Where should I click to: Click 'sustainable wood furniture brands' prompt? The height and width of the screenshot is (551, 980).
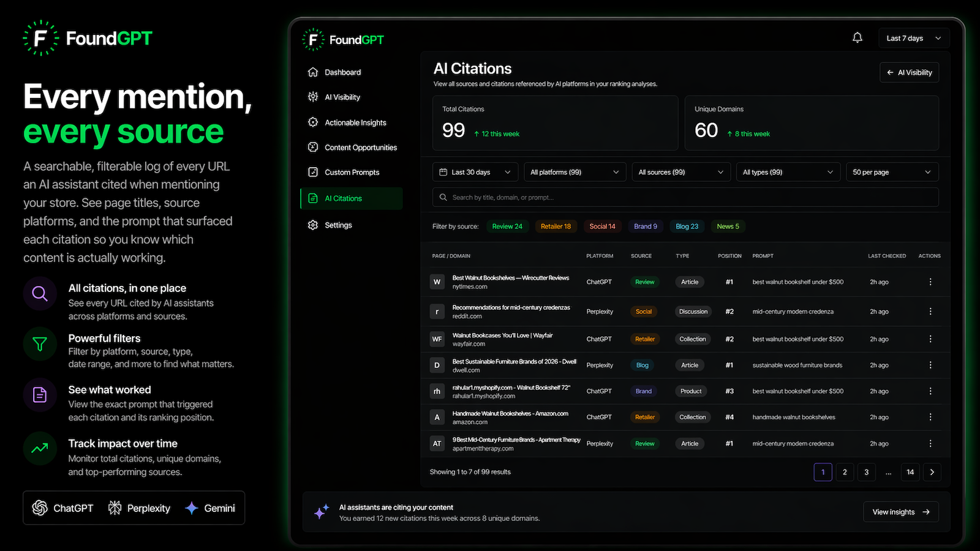coord(797,365)
